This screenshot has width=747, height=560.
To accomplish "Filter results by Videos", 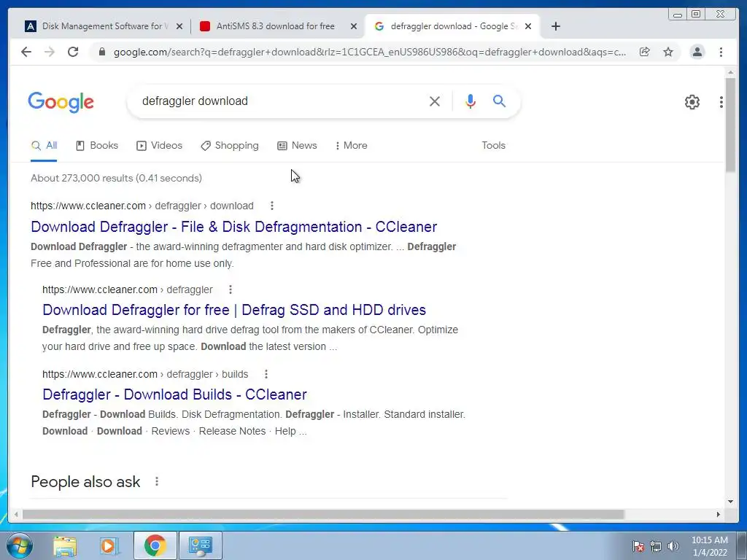I will point(160,145).
